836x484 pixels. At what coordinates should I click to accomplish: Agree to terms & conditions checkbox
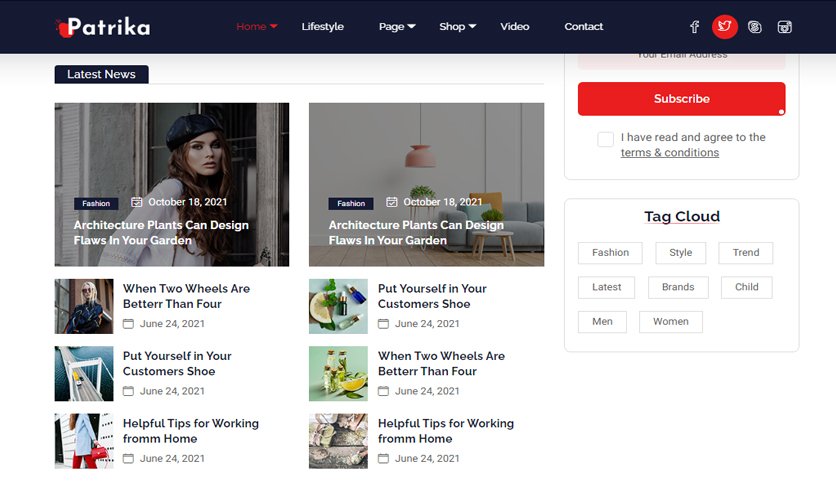coord(605,139)
